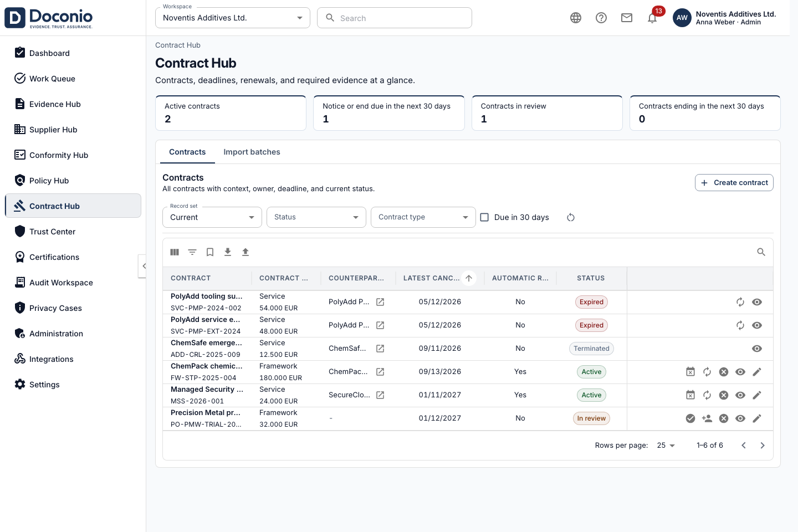Screen dimensions: 798x532
Task: Click the X icon for Precision Metal row
Action: pyautogui.click(x=724, y=418)
